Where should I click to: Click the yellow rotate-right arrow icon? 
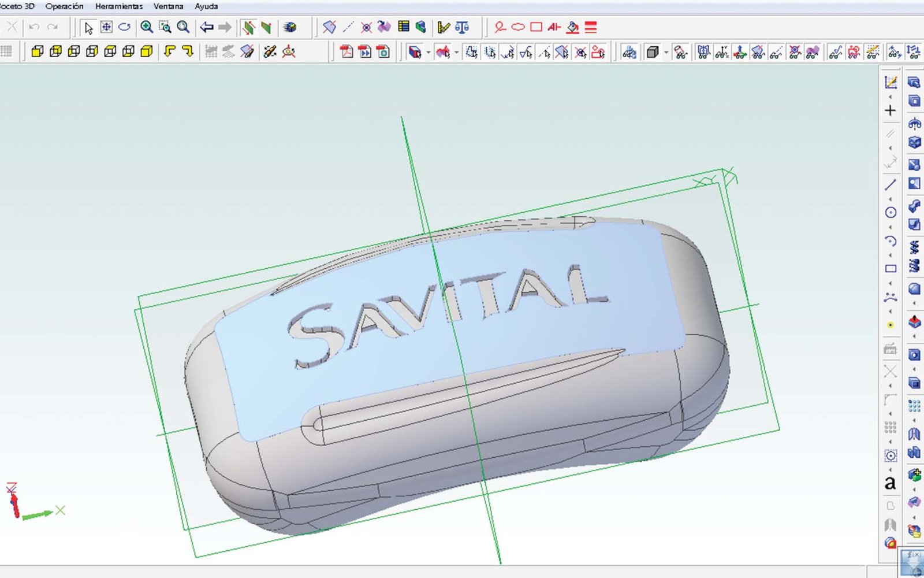click(188, 51)
